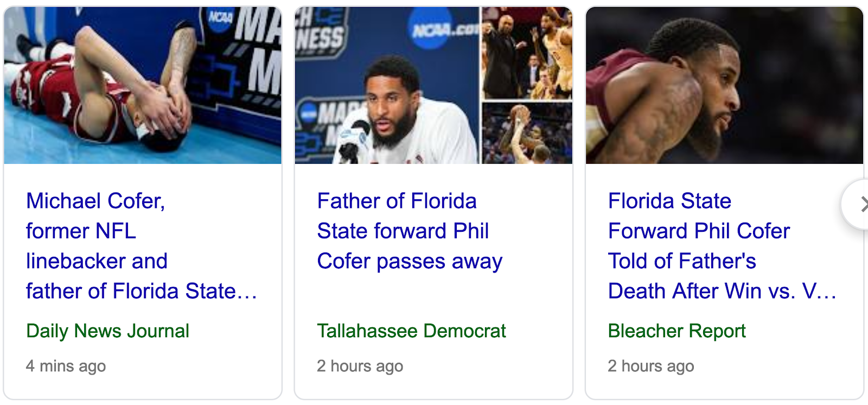Click the '4 mins ago' timestamp
The height and width of the screenshot is (405, 868).
[x=66, y=365]
